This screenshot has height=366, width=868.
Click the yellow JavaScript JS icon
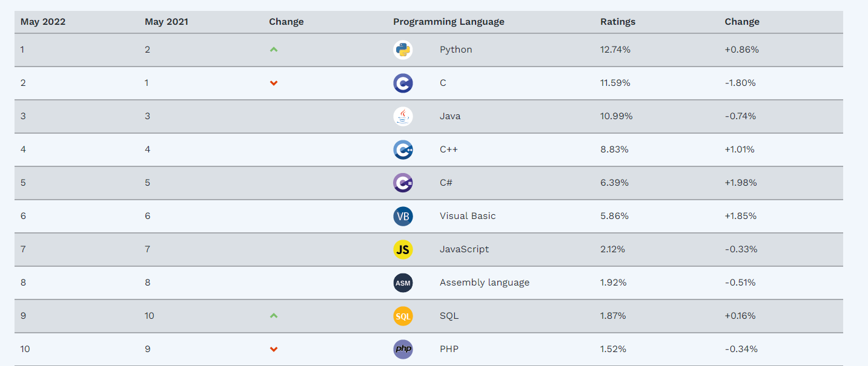(403, 249)
